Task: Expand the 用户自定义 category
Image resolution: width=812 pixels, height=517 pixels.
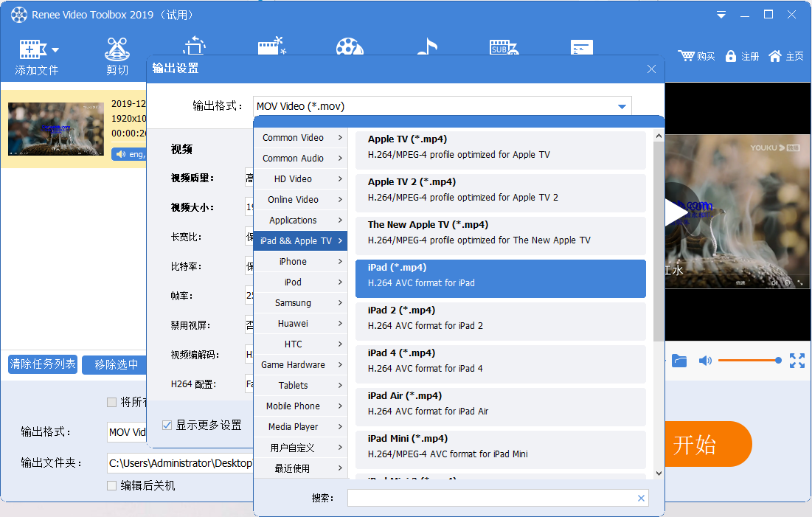Action: 300,448
